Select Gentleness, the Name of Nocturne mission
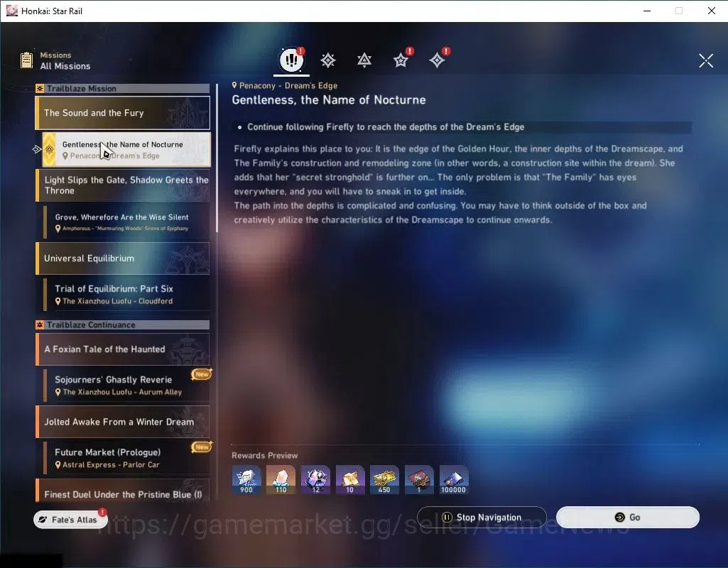728x568 pixels. click(x=126, y=149)
